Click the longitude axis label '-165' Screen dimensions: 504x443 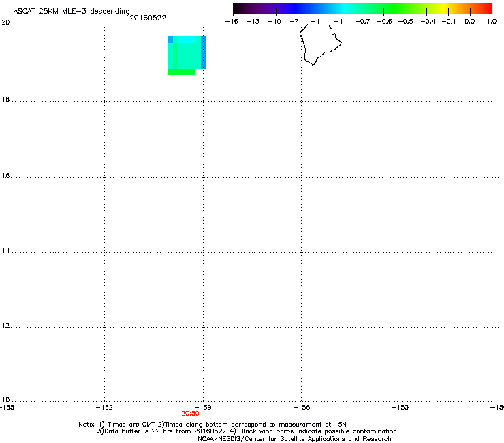coord(7,408)
